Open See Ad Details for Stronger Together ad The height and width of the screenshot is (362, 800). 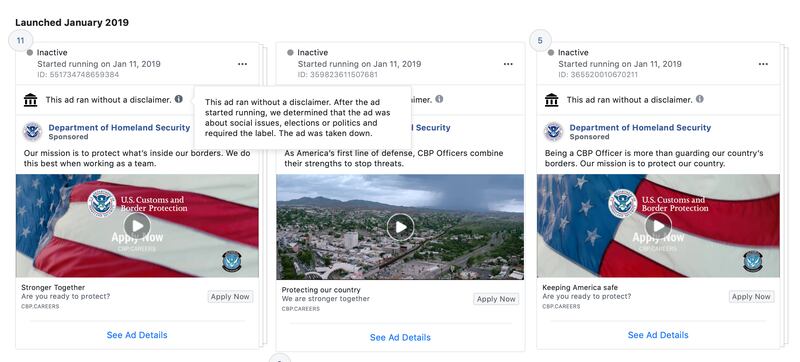click(x=137, y=335)
